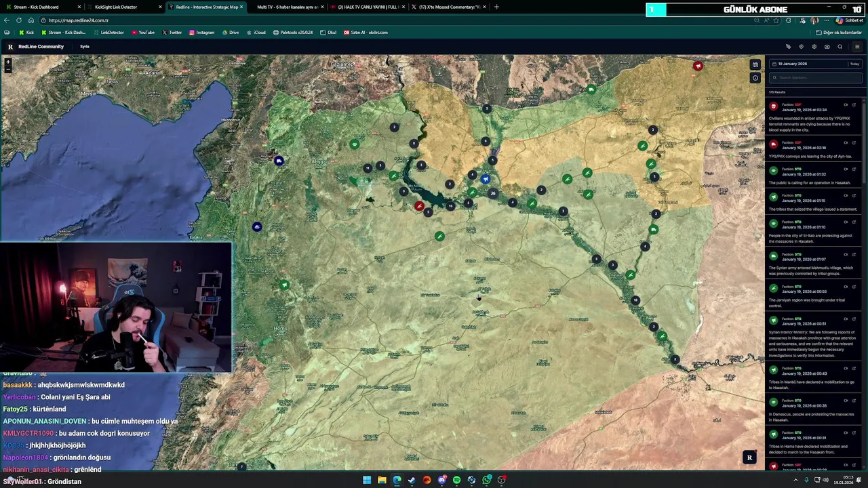
Task: Switch to HALK TV CANLI YAYINI tab
Action: click(367, 7)
